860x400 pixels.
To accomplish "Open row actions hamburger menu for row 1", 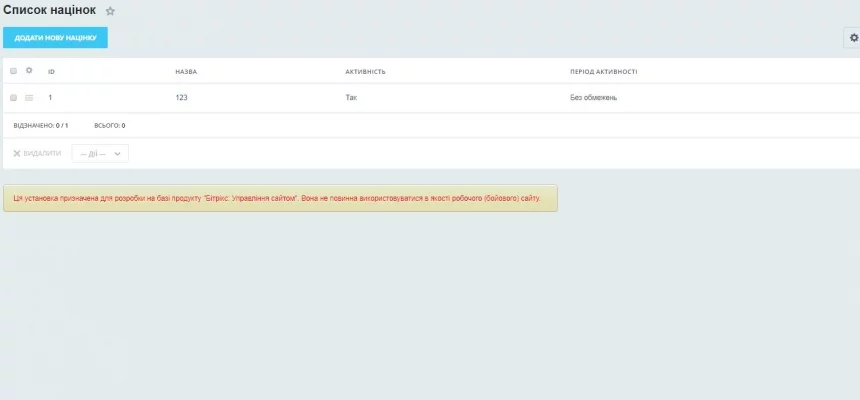I will pyautogui.click(x=29, y=98).
